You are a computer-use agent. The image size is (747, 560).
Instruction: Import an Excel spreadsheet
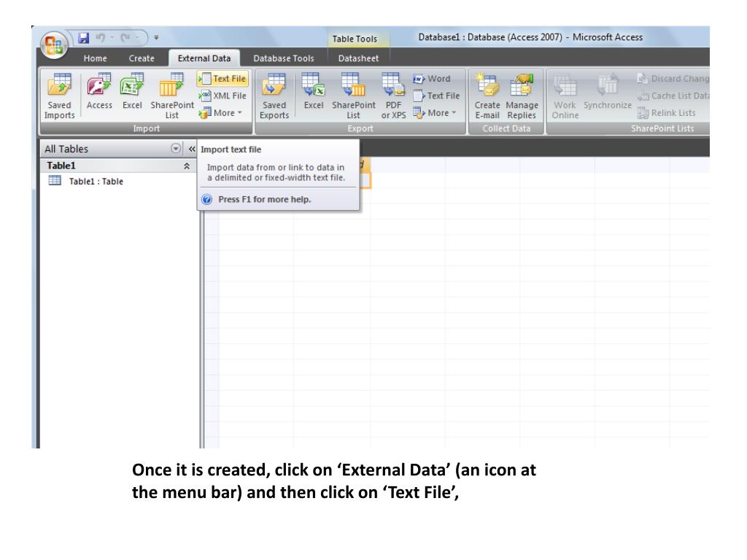click(x=132, y=93)
